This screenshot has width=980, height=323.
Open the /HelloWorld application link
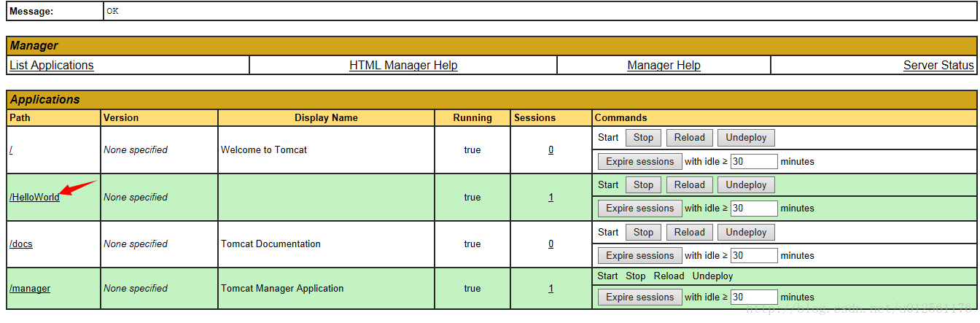[x=34, y=198]
